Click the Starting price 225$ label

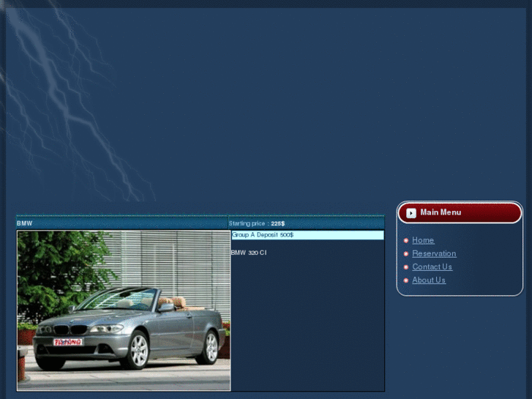(x=257, y=223)
